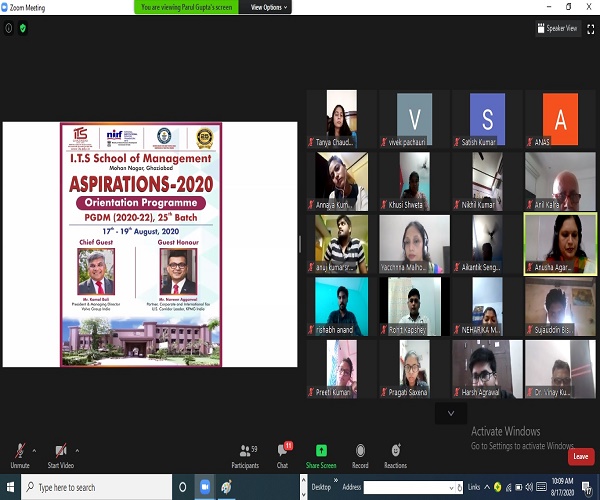
Task: Open the Paint taskbar icon
Action: (226, 487)
